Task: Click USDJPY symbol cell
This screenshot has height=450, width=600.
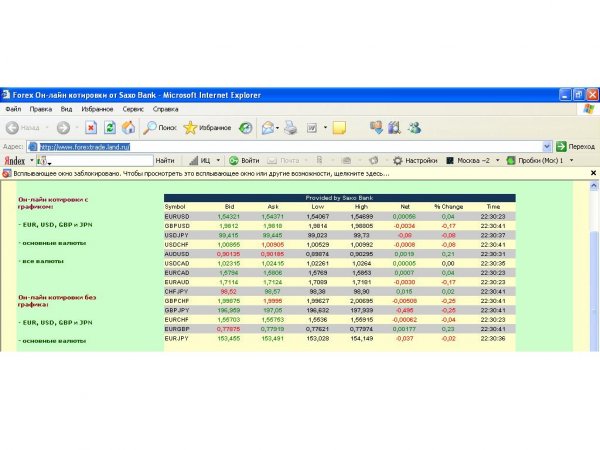Action: 176,235
